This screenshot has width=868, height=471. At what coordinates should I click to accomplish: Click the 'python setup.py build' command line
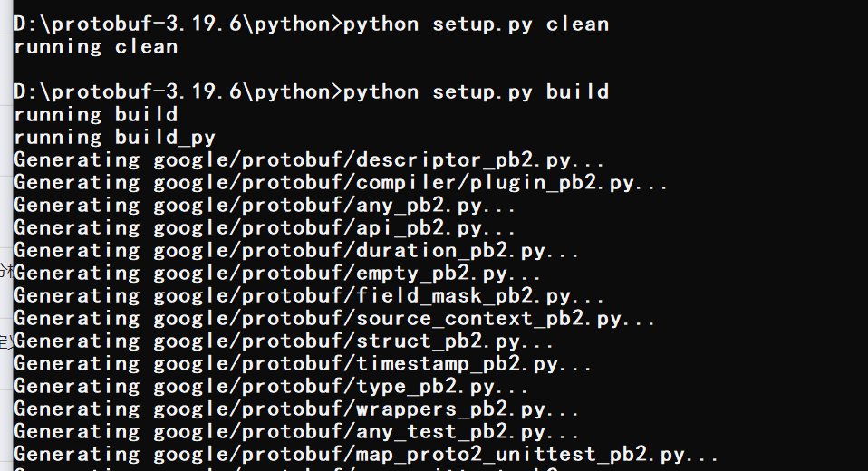(x=311, y=91)
